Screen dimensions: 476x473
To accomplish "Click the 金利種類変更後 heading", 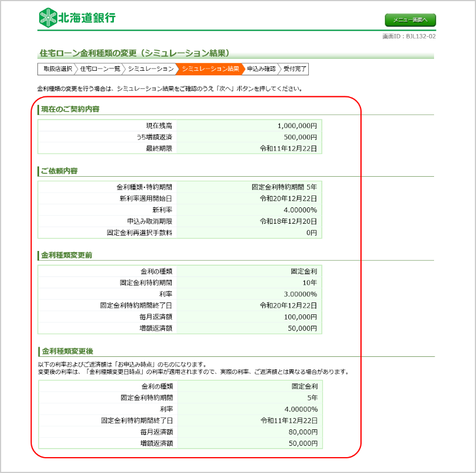I will pos(67,351).
